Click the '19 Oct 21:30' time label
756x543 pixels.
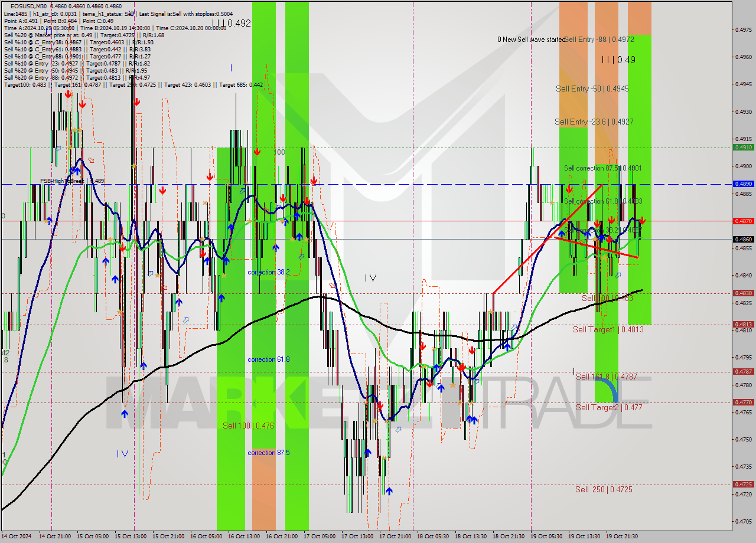click(x=622, y=537)
